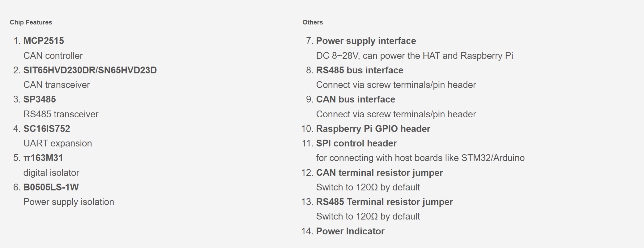
Task: Click the "Power supply isolation" description
Action: pyautogui.click(x=69, y=202)
